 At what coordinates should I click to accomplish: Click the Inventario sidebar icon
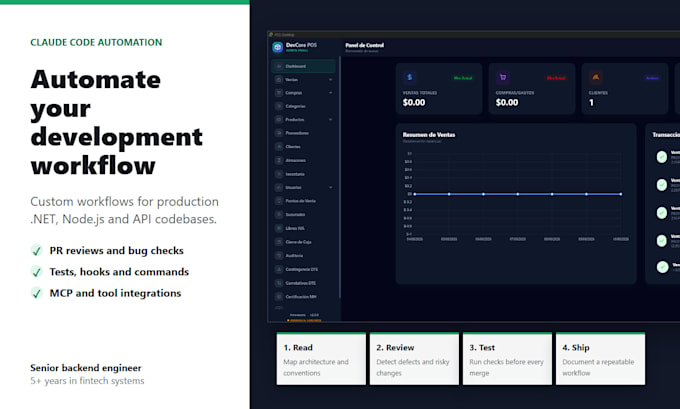(279, 174)
